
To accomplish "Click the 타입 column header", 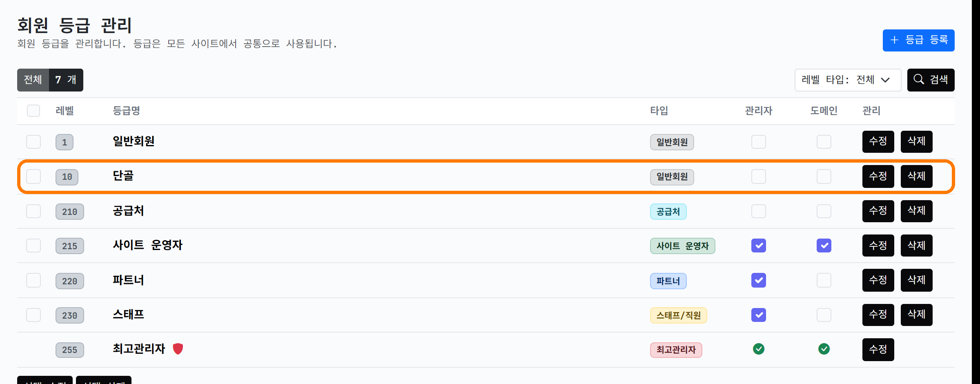I will click(x=659, y=111).
